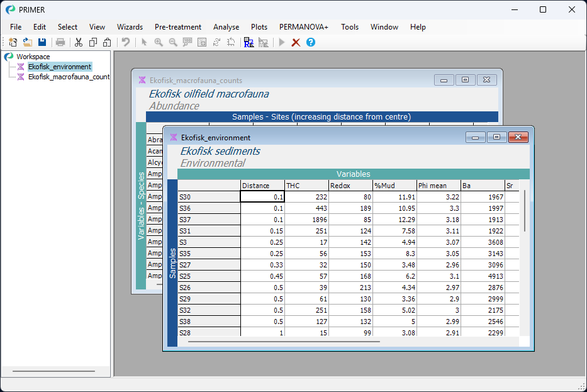Click the THC column header

click(x=306, y=186)
